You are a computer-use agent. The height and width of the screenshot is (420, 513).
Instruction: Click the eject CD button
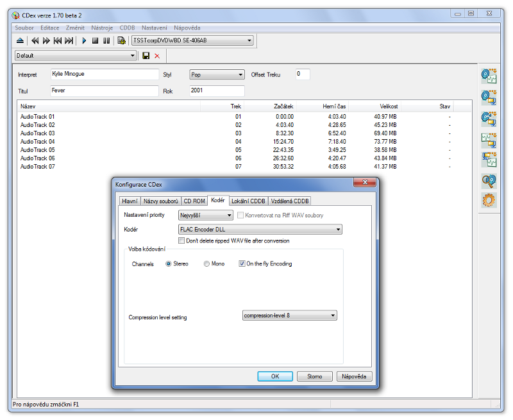(x=20, y=40)
